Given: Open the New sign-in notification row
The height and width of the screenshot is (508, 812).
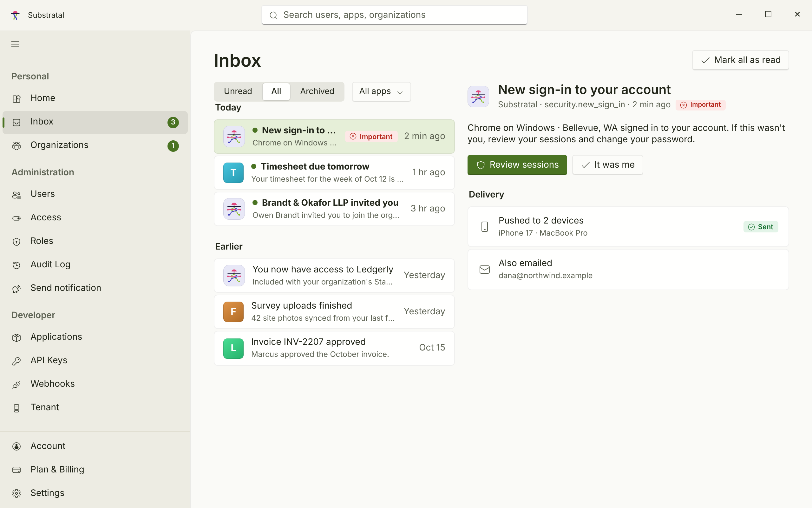Looking at the screenshot, I should (x=334, y=137).
